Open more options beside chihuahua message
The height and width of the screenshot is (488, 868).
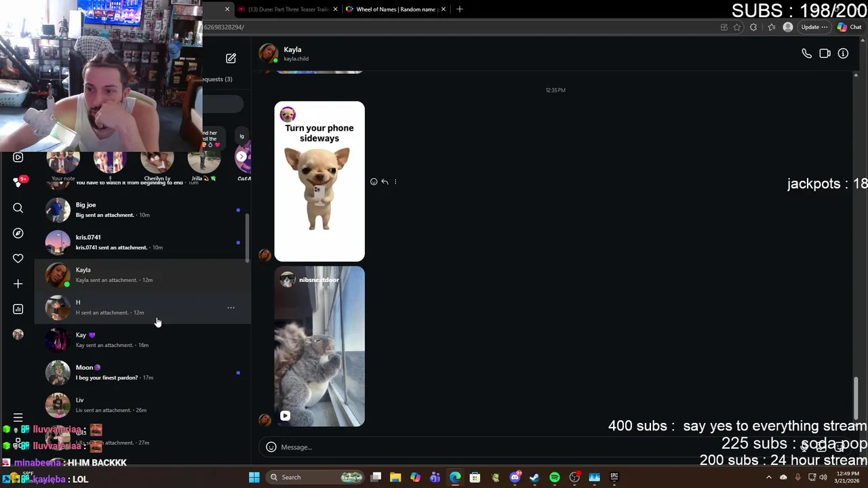[x=395, y=182]
